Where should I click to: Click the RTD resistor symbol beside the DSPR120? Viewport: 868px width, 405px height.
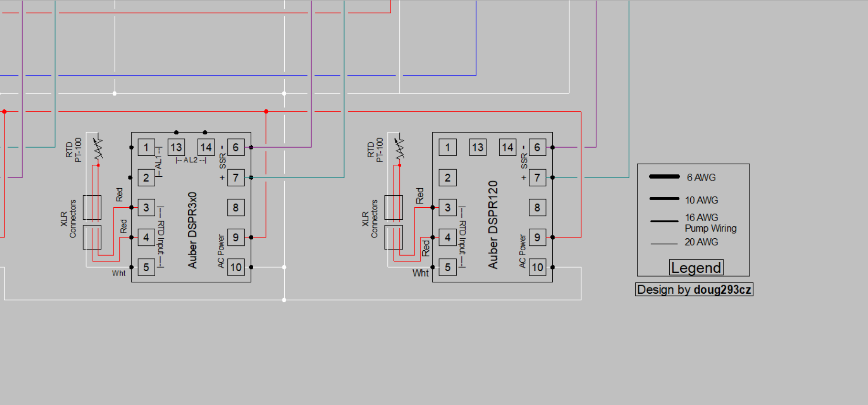click(400, 148)
